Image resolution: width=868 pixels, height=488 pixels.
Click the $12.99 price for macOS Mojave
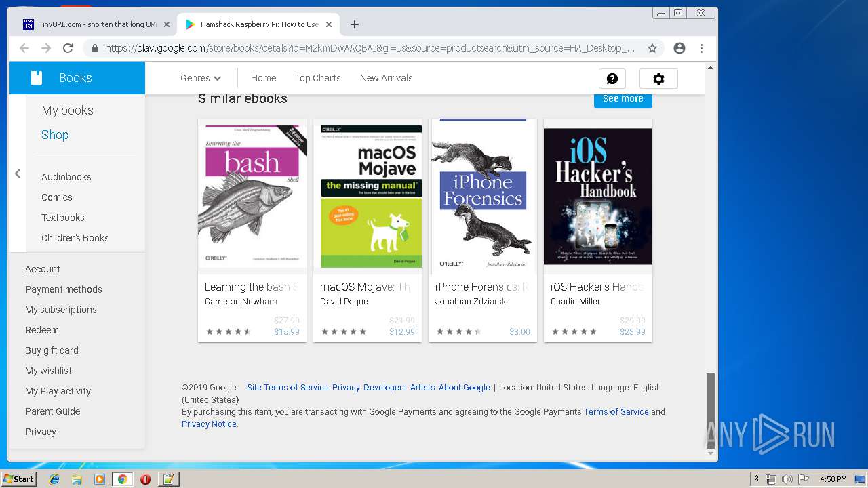click(x=402, y=332)
